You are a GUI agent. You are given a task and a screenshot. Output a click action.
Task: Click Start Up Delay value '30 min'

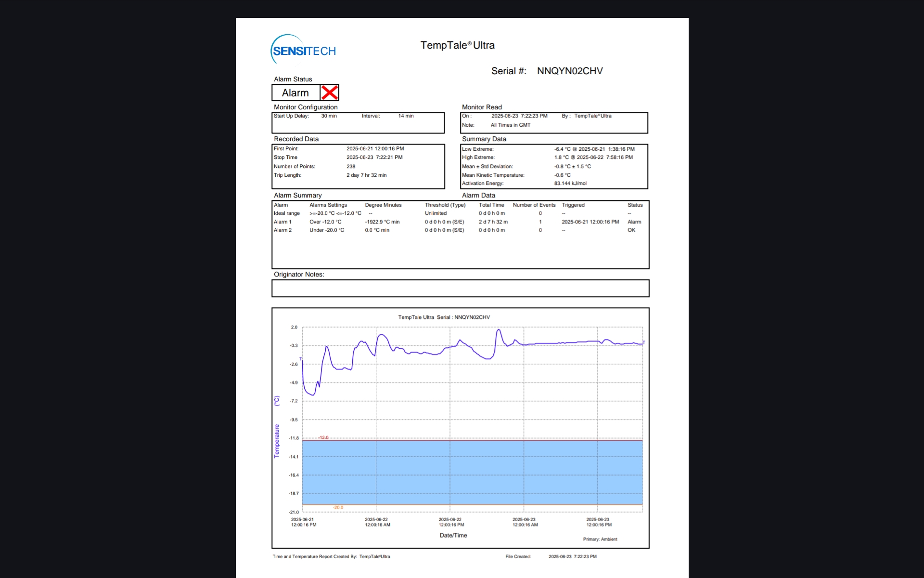click(329, 116)
